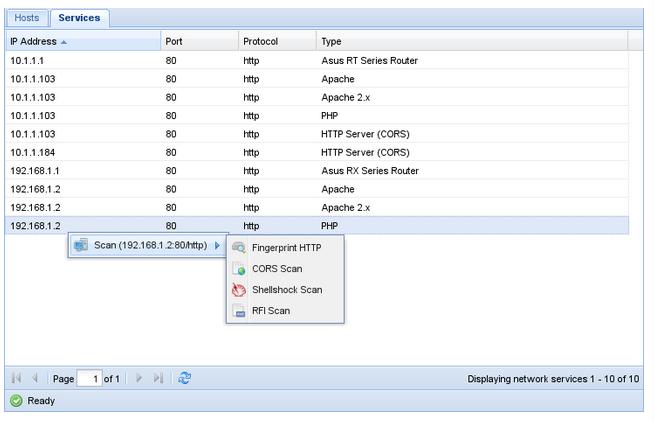Click the page number input field
Screen dimensions: 654x422
(89, 378)
